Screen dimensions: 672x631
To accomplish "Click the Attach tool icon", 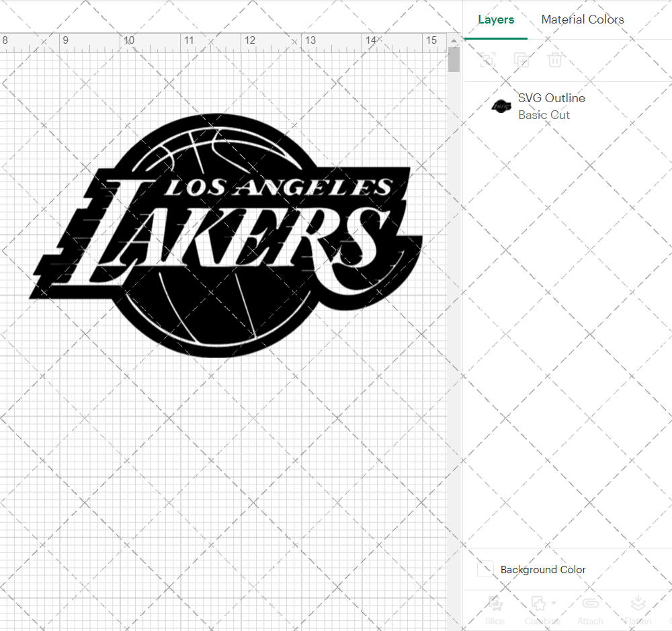I will (x=591, y=603).
